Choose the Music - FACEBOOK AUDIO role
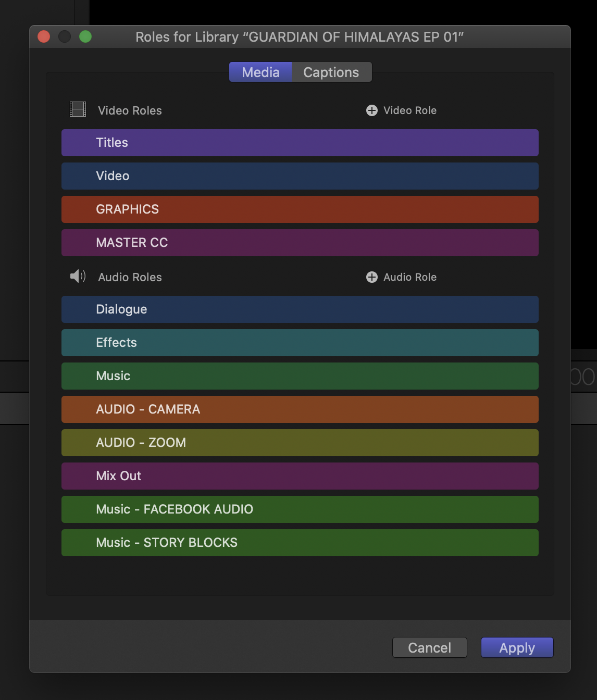 (x=300, y=509)
